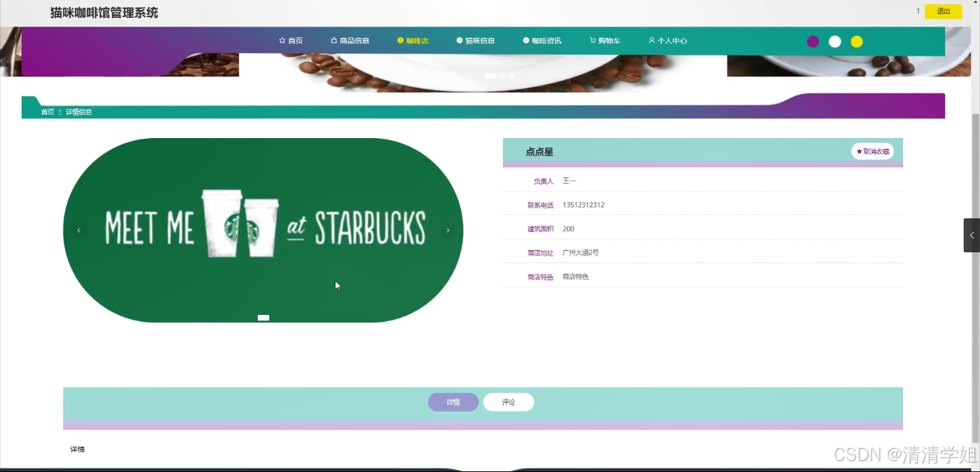
Task: Open the 首页 menu item
Action: [291, 41]
